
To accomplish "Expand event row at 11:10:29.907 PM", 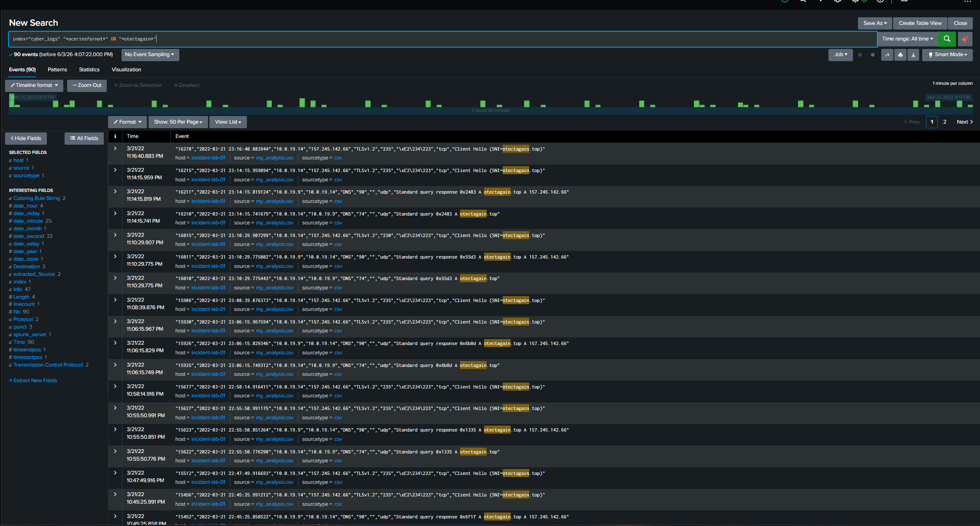I will click(115, 235).
